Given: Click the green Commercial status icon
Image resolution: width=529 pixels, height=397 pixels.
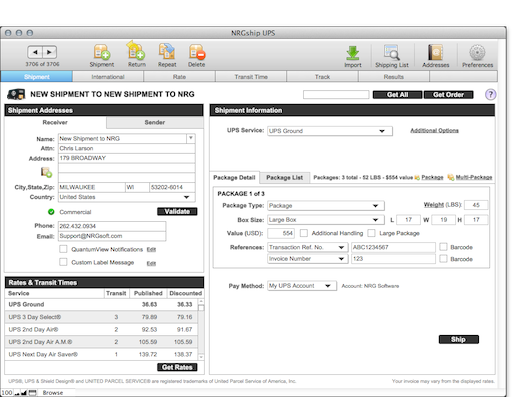Looking at the screenshot, I should [51, 212].
